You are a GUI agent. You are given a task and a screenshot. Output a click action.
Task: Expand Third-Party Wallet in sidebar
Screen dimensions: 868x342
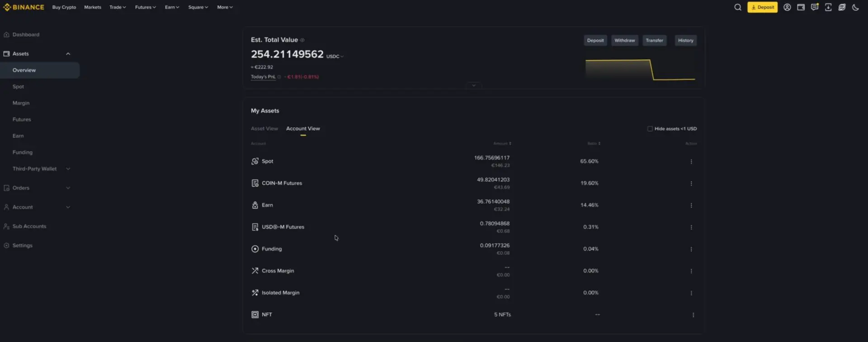point(68,169)
